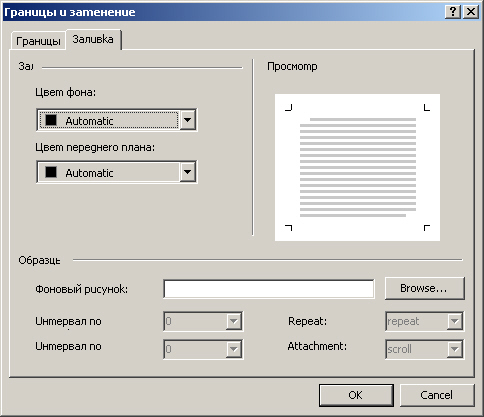The height and width of the screenshot is (417, 484).
Task: Open the first Интервал по dropdown arrow
Action: pyautogui.click(x=234, y=321)
